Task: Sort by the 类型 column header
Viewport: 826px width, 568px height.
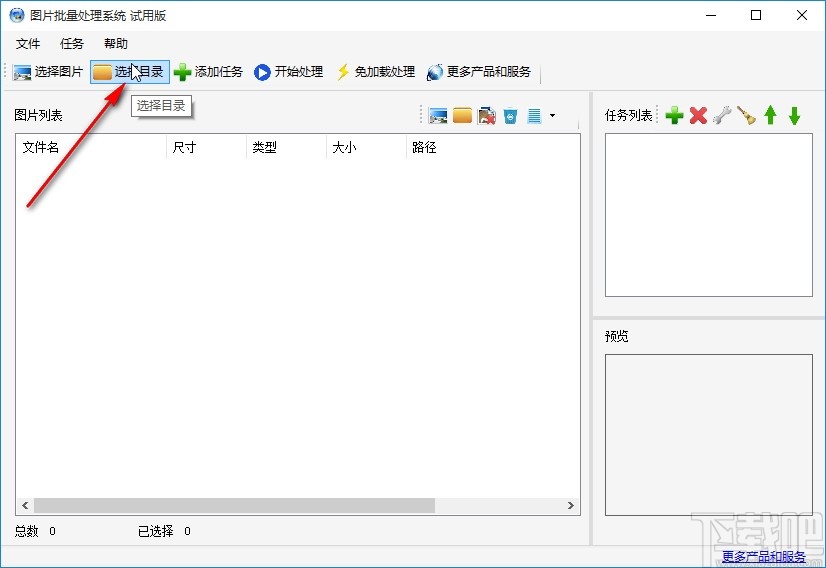Action: tap(287, 148)
